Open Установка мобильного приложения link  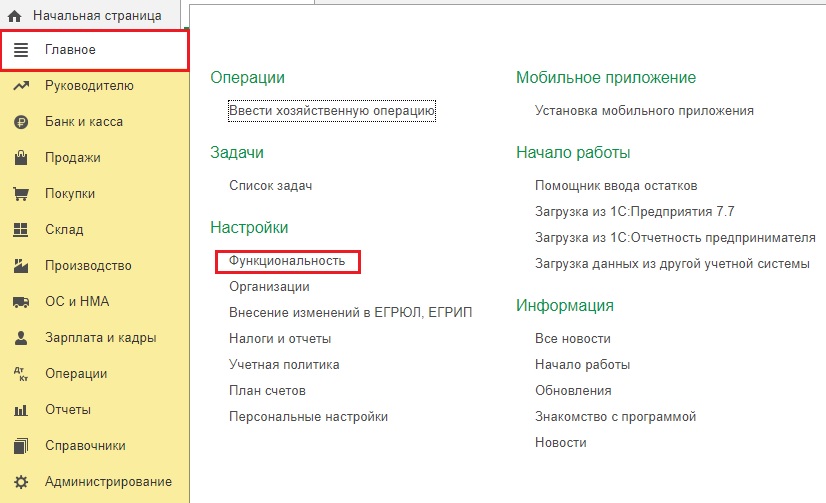point(645,110)
